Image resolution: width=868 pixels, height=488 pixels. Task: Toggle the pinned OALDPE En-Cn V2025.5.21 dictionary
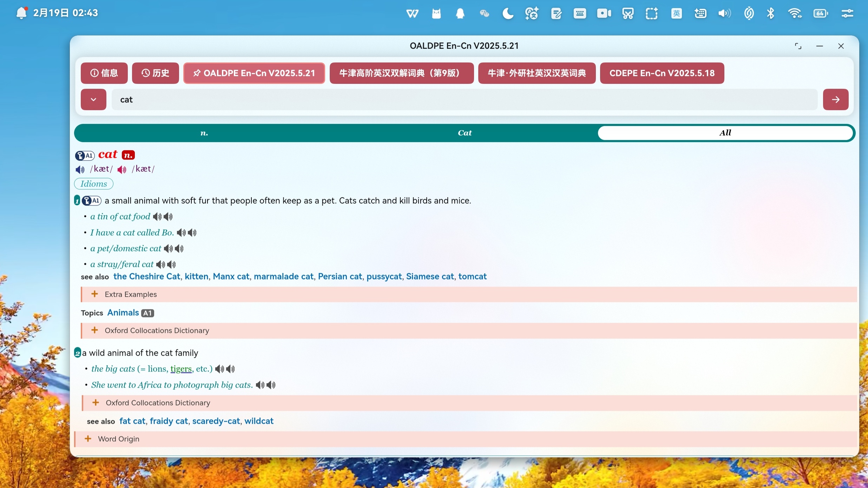tap(254, 73)
